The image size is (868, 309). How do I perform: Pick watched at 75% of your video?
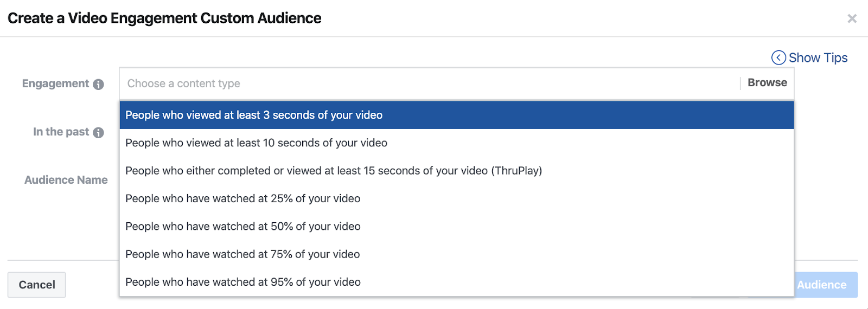(x=242, y=254)
